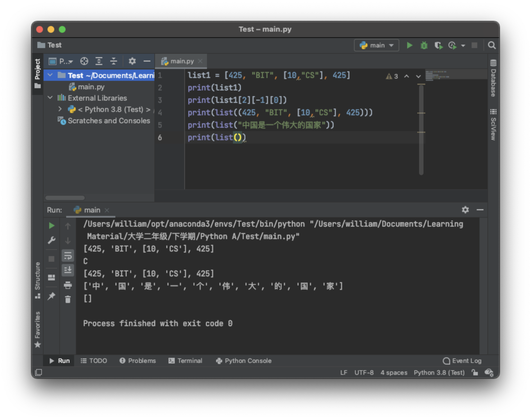Viewport: 531px width, 420px height.
Task: Select Scratches and Consoles item
Action: point(104,121)
